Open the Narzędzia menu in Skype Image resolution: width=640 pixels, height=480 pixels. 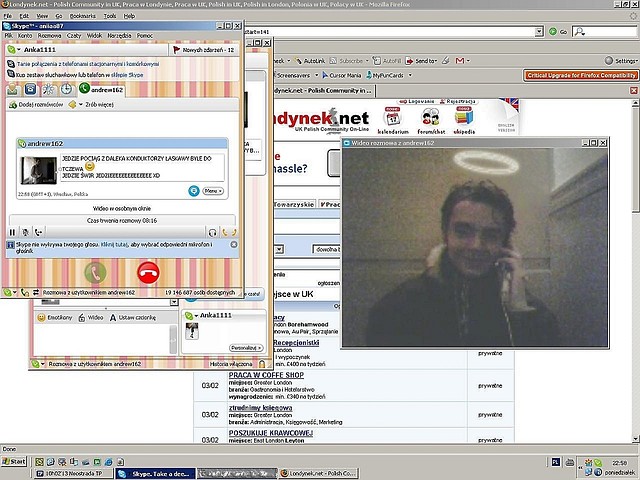pos(119,36)
